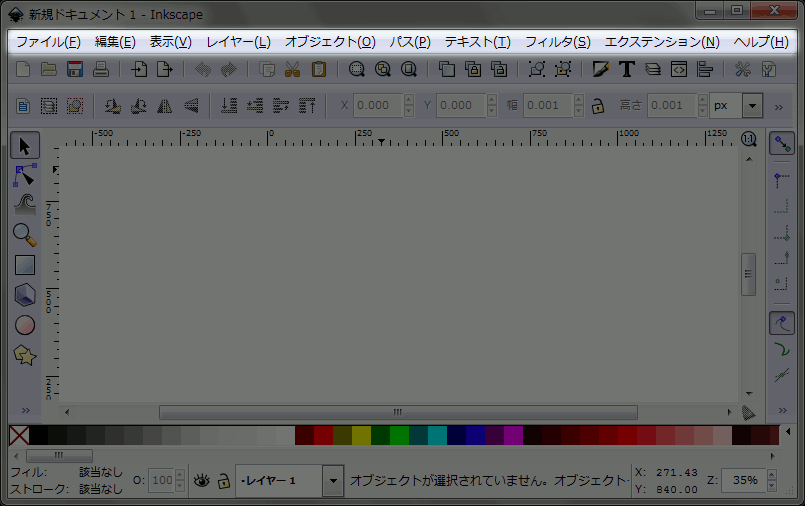Expand hidden tools in left toolbox
The width and height of the screenshot is (805, 506).
pos(25,411)
